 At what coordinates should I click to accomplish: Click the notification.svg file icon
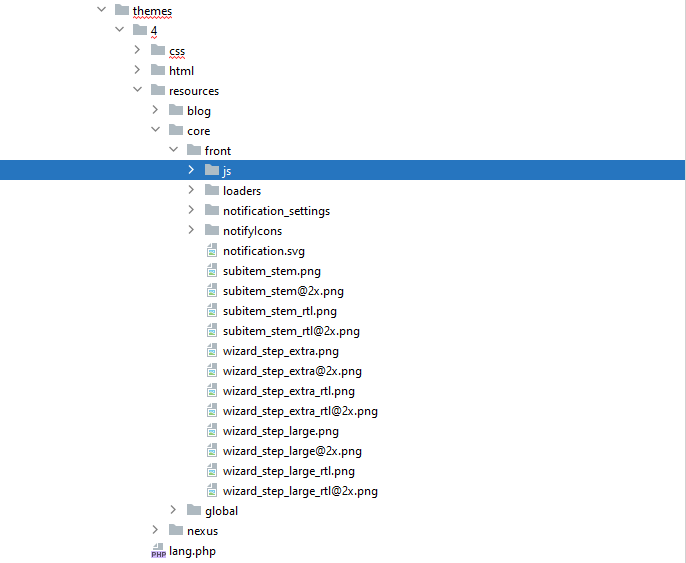click(x=211, y=251)
